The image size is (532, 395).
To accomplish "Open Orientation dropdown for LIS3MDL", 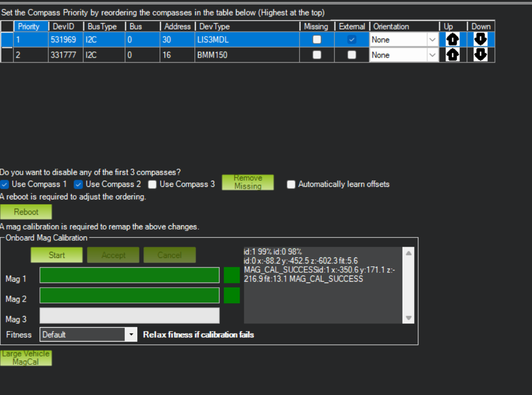I will [432, 40].
